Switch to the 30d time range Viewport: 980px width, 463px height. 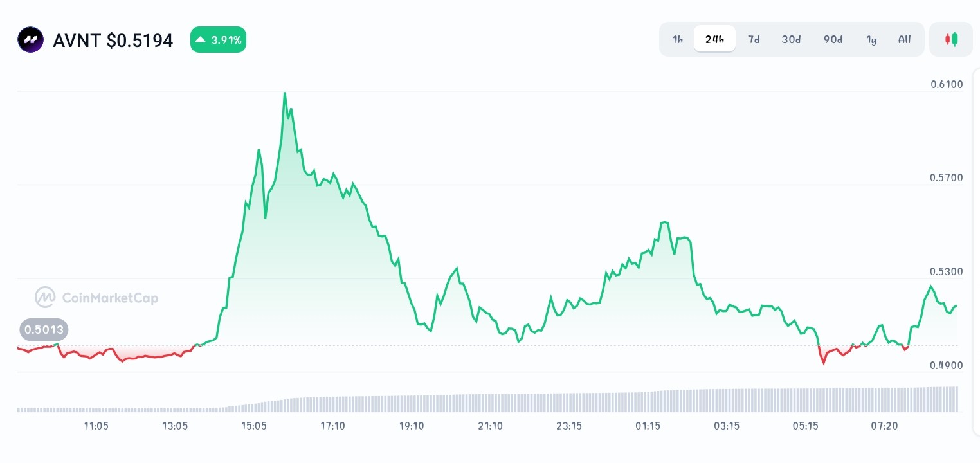pos(791,39)
